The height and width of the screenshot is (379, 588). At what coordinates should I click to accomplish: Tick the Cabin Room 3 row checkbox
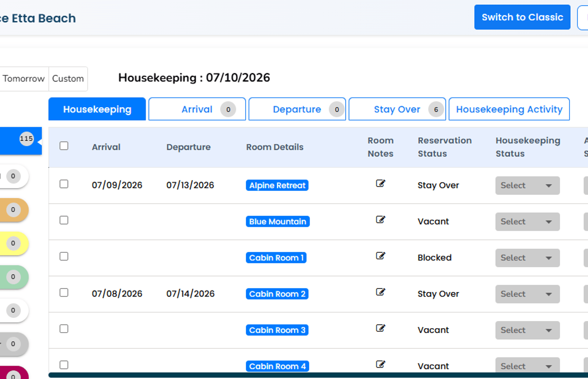click(x=64, y=329)
